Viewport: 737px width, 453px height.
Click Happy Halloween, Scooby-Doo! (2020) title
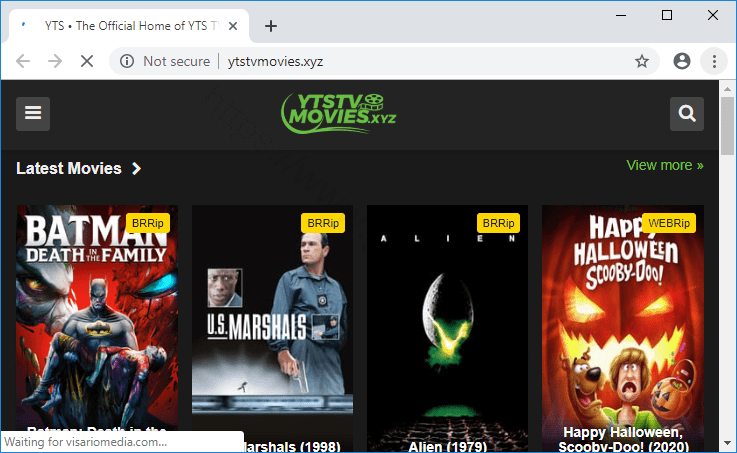623,439
